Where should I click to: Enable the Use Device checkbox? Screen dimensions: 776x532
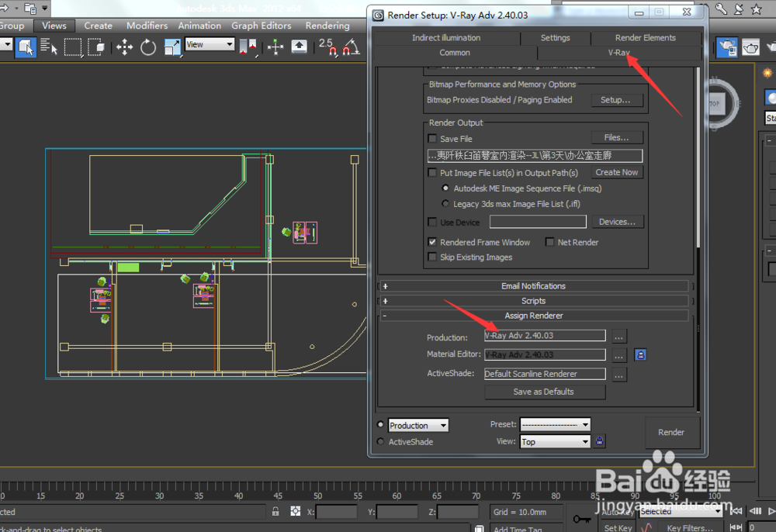click(432, 222)
